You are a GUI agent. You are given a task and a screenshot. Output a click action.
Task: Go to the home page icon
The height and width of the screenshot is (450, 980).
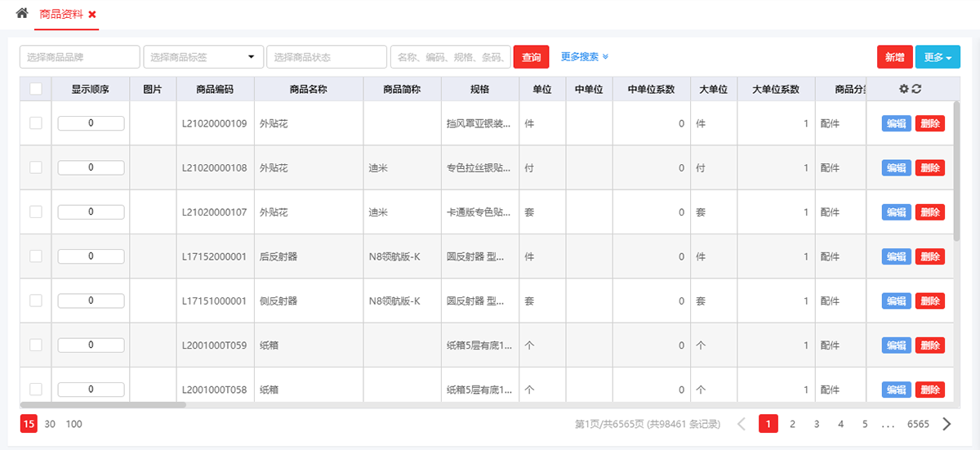click(22, 14)
